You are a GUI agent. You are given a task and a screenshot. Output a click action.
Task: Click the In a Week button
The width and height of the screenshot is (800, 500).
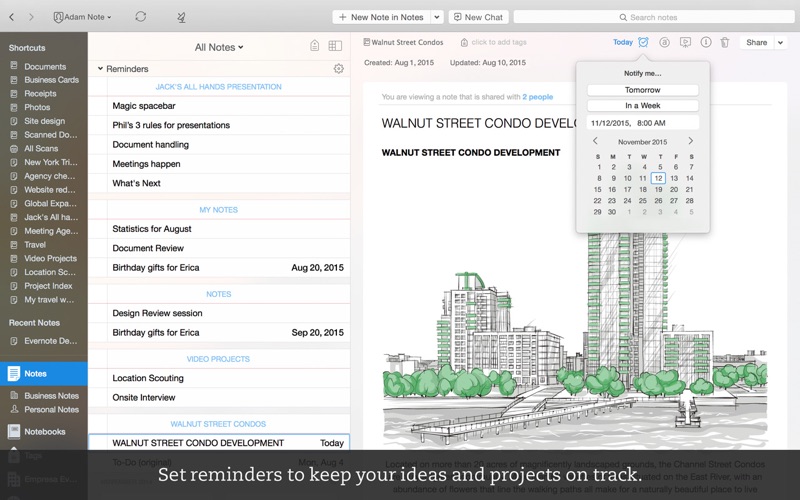pyautogui.click(x=642, y=106)
